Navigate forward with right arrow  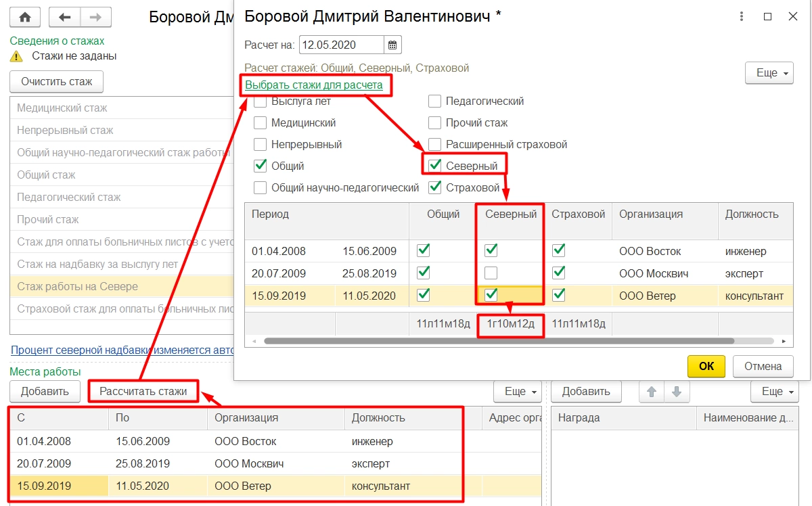[95, 17]
